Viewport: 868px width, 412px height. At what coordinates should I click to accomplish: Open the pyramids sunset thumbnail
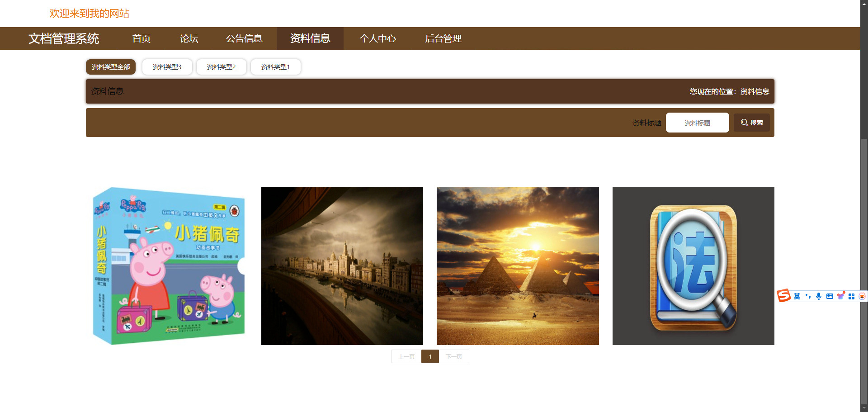click(x=518, y=266)
